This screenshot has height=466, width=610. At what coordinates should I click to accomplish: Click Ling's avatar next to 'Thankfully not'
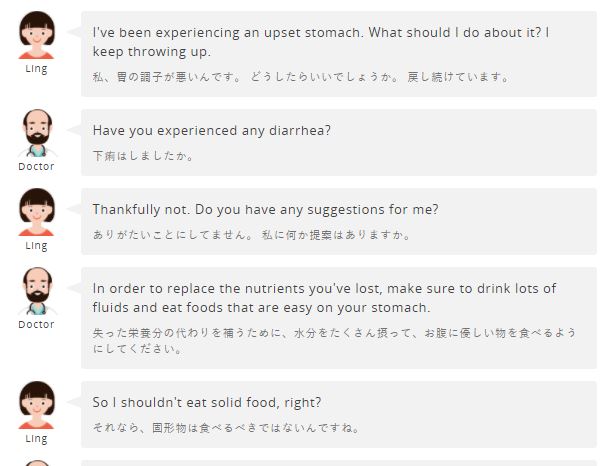(37, 212)
